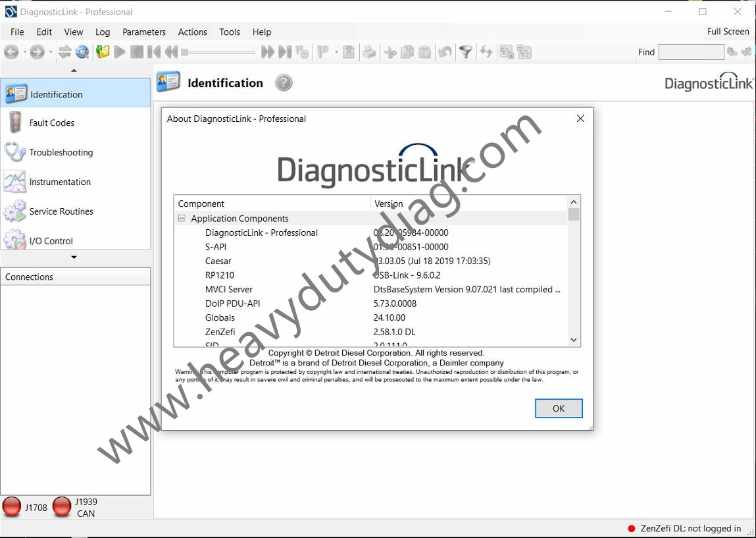Select the RP1210 component row
Screen dimensions: 756x538
click(371, 275)
